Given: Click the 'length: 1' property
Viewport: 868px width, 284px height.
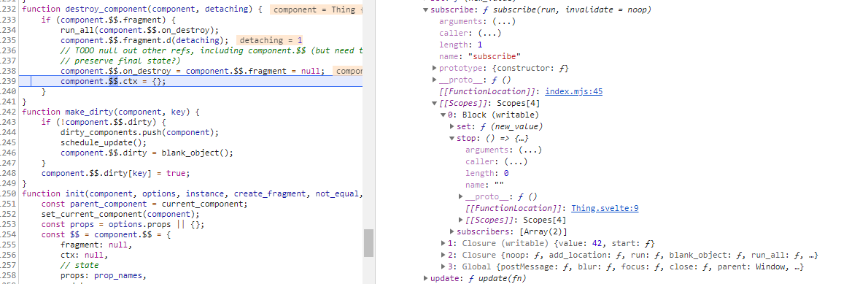Looking at the screenshot, I should click(x=460, y=45).
